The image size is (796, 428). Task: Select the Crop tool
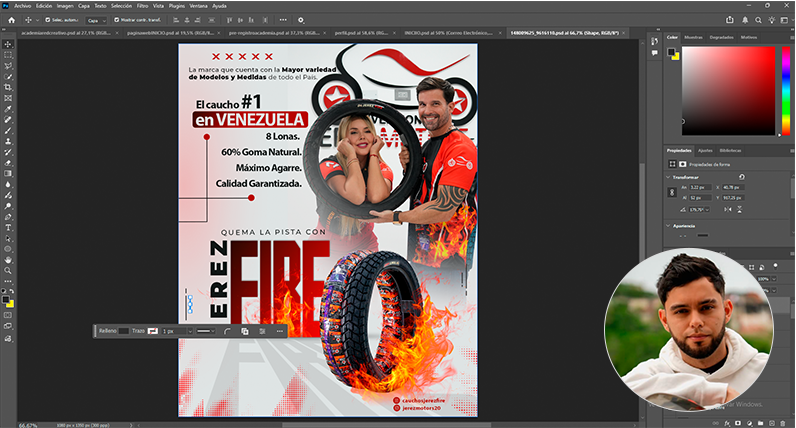[8, 87]
